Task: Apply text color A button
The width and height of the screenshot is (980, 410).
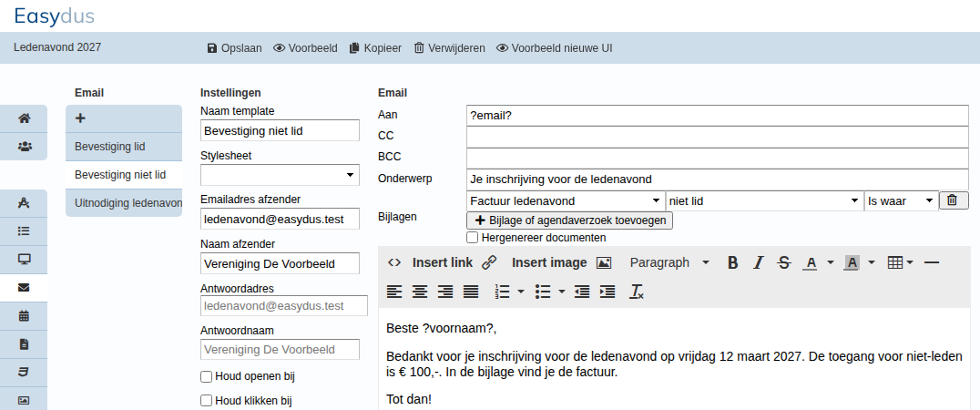Action: [x=811, y=262]
